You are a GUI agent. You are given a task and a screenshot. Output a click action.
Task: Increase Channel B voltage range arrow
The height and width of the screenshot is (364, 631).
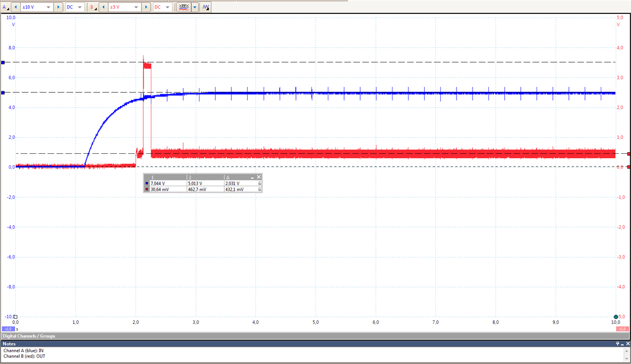coord(146,7)
